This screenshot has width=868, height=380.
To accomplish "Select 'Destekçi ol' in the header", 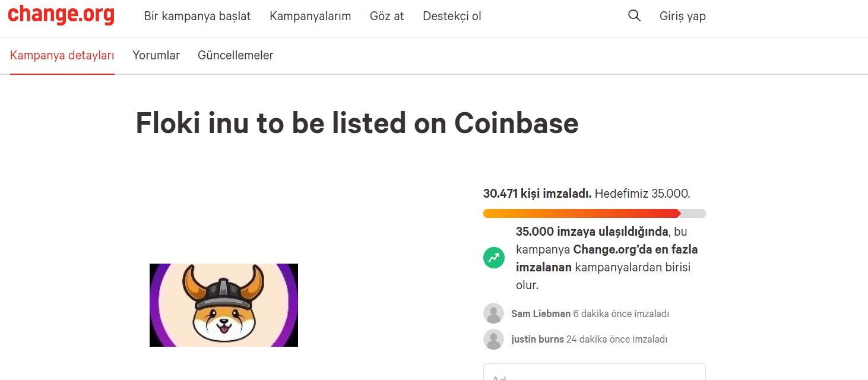I will 452,16.
